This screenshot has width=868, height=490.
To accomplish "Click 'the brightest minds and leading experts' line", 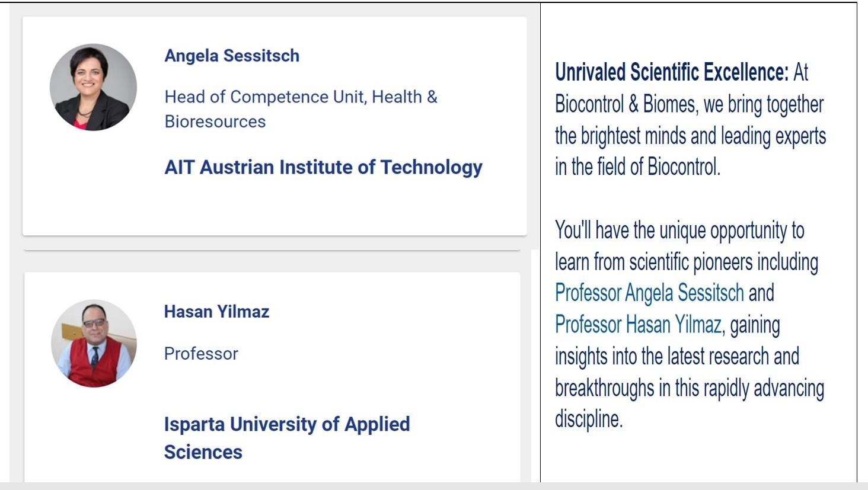I will click(690, 136).
